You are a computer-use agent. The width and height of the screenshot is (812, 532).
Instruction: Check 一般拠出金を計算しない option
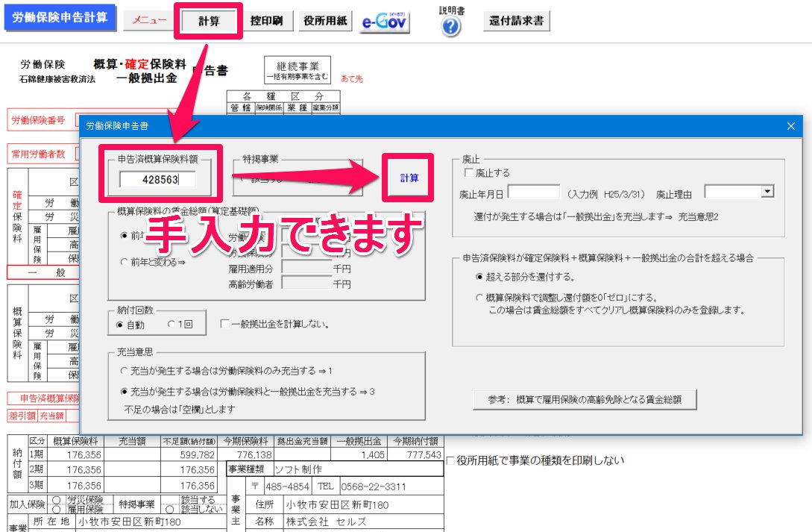[x=225, y=325]
